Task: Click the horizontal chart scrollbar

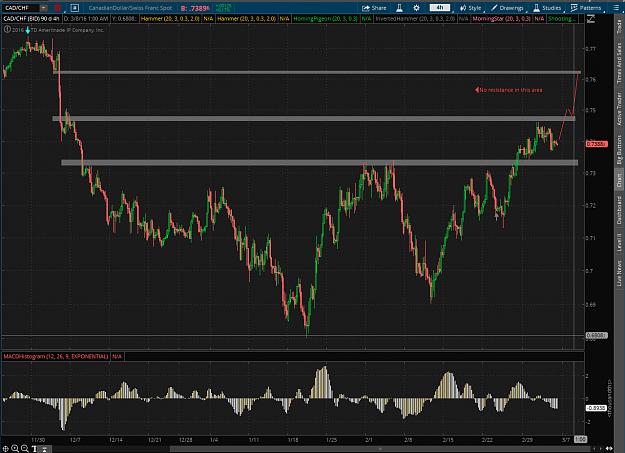Action: [x=381, y=449]
